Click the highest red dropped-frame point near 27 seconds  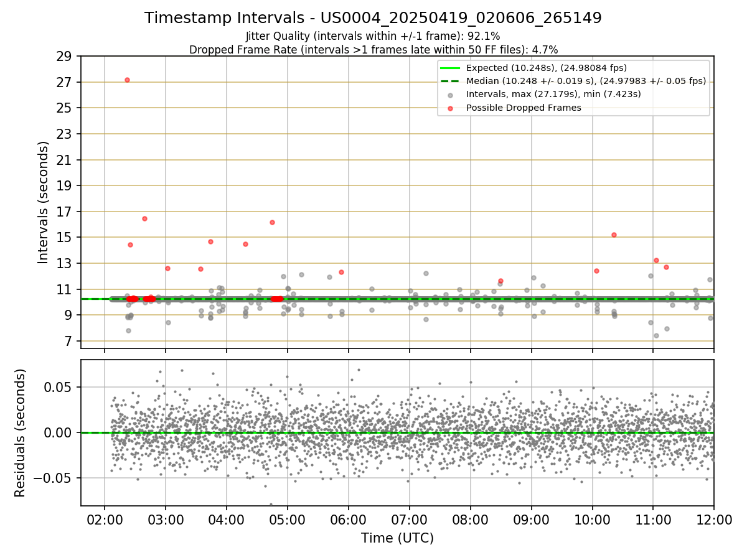(127, 80)
